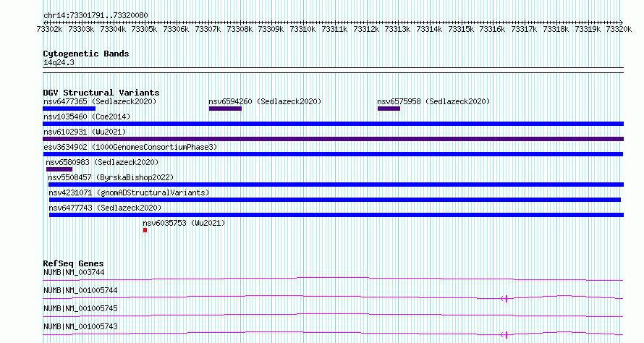Click the chr14:73301791..73320080 coordinate label
This screenshot has width=644, height=343.
coord(96,16)
